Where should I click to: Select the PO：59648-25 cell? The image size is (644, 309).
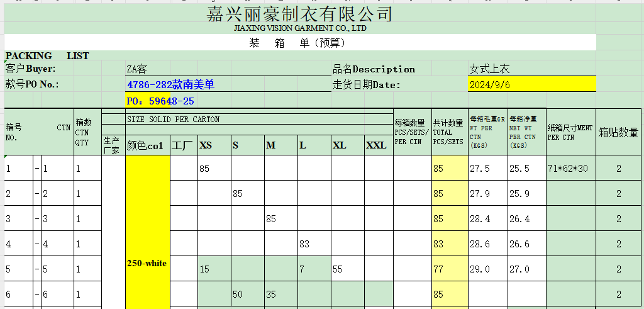[x=160, y=101]
